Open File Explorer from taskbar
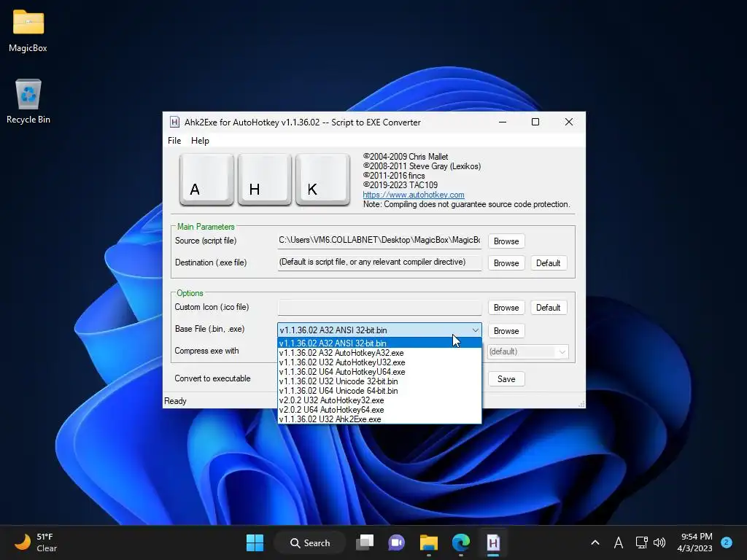The image size is (747, 560). pos(429,542)
